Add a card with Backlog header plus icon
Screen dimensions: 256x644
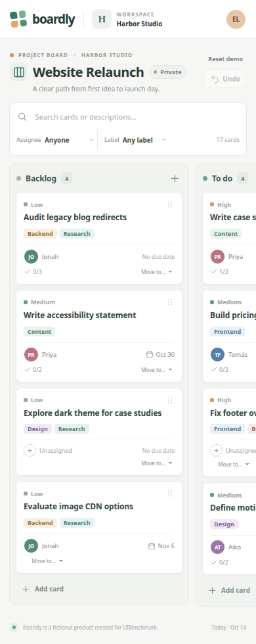175,178
